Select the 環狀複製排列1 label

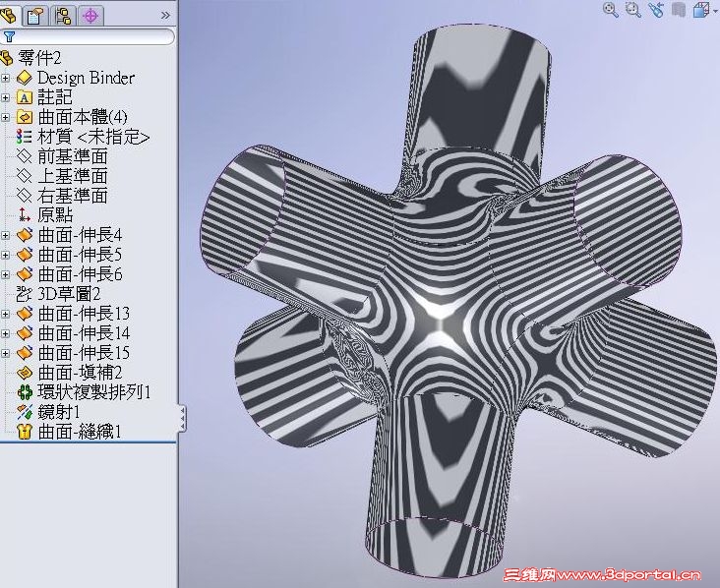point(94,392)
